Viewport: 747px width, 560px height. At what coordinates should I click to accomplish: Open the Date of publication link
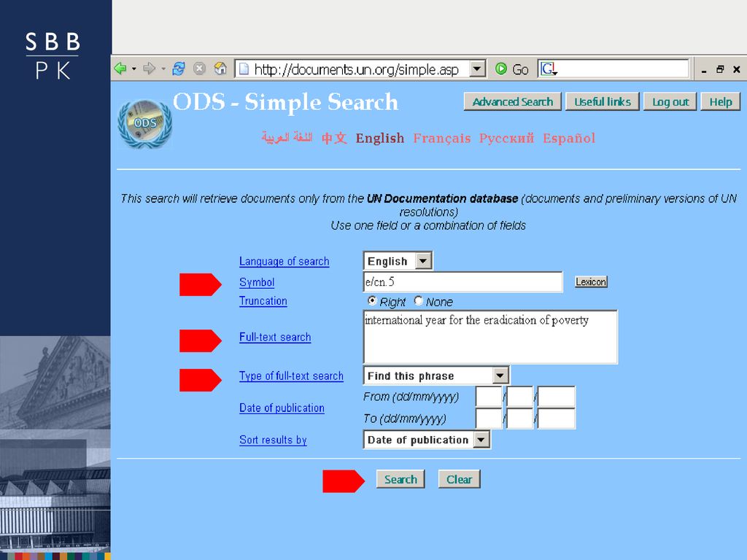pos(282,408)
